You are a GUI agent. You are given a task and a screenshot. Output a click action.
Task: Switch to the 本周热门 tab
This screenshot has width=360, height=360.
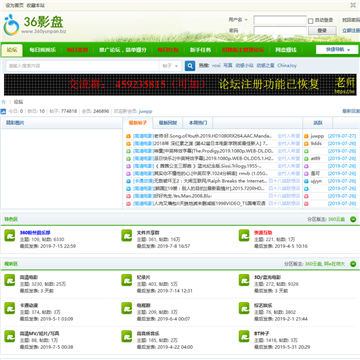(198, 123)
